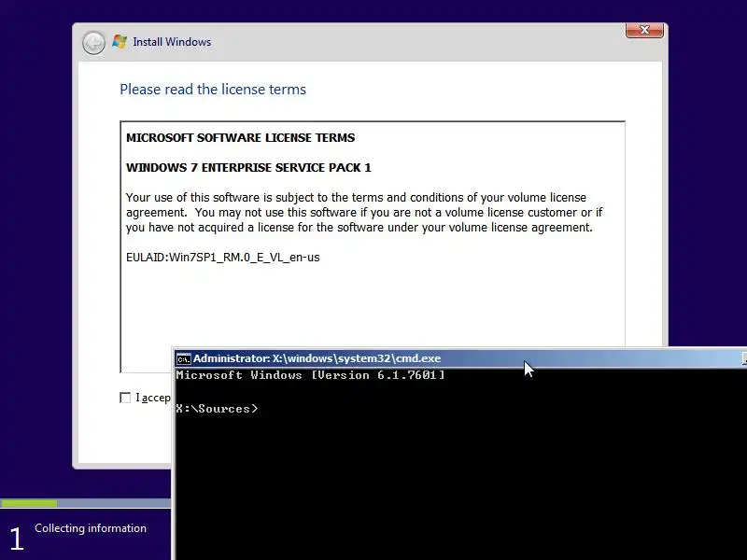The image size is (747, 560).
Task: Click the Windows flag logo icon
Action: click(120, 42)
